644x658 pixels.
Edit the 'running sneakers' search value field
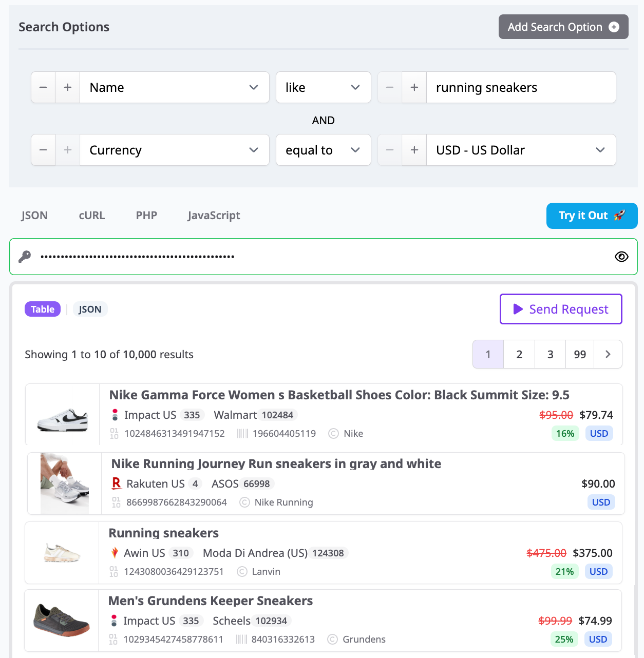521,87
